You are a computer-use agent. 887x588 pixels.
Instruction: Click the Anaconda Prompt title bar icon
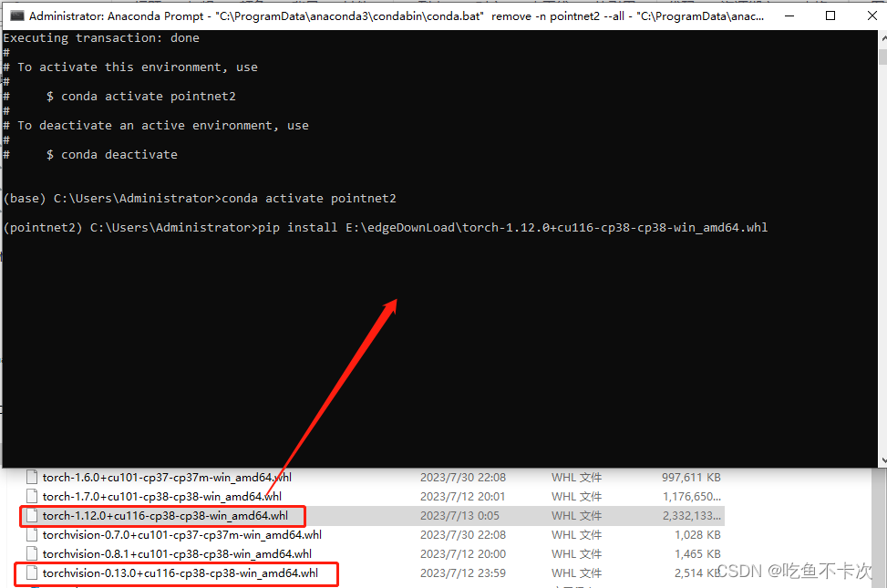click(x=17, y=15)
